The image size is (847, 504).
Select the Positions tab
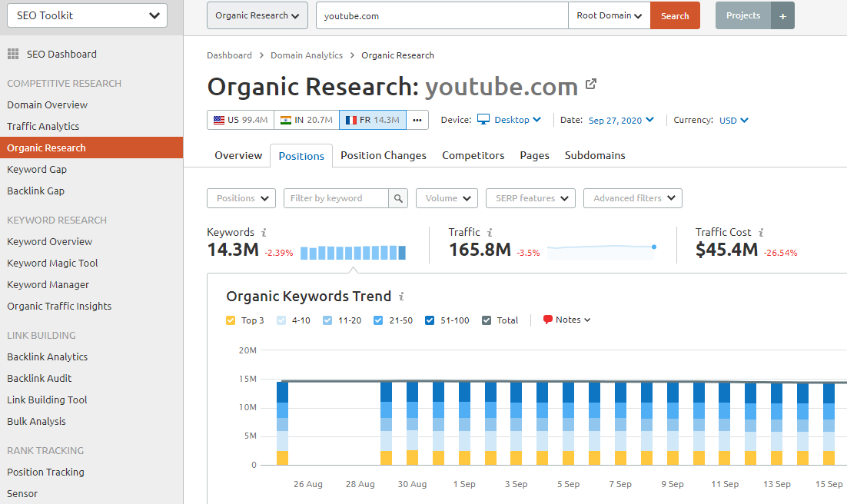(x=301, y=156)
